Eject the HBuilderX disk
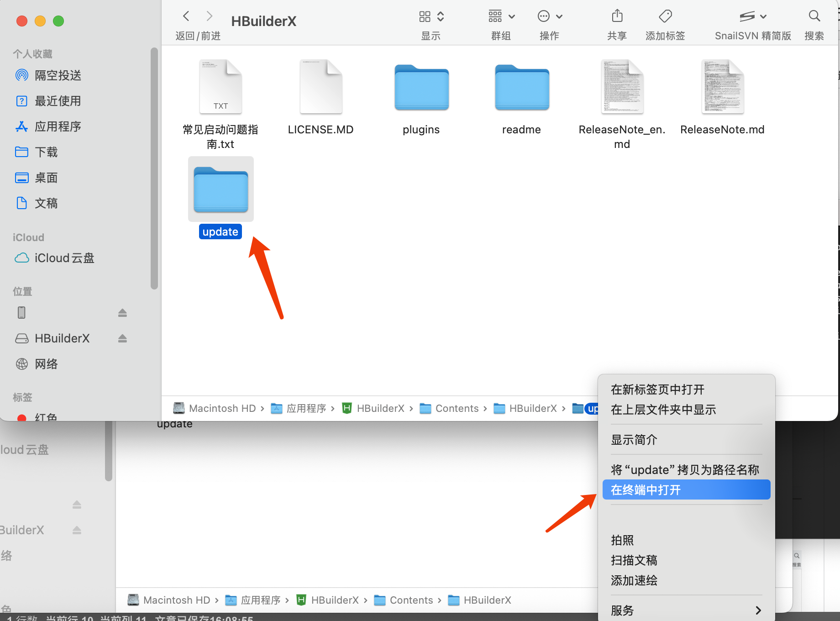 tap(122, 338)
